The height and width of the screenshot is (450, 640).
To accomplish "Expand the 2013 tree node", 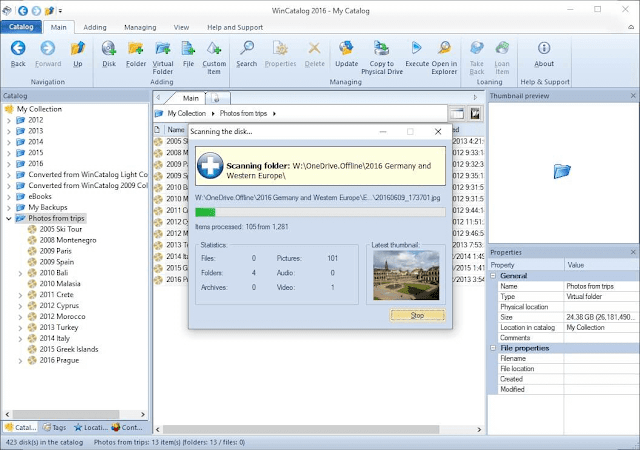I will pos(9,131).
